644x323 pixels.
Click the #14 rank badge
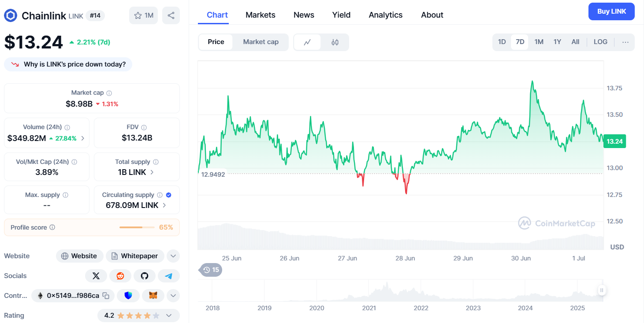pos(95,15)
